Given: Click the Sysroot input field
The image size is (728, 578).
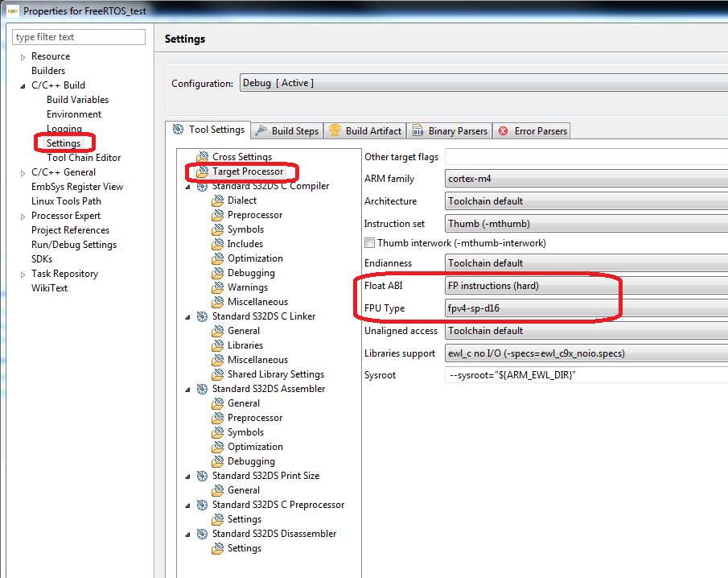Looking at the screenshot, I should coord(586,375).
